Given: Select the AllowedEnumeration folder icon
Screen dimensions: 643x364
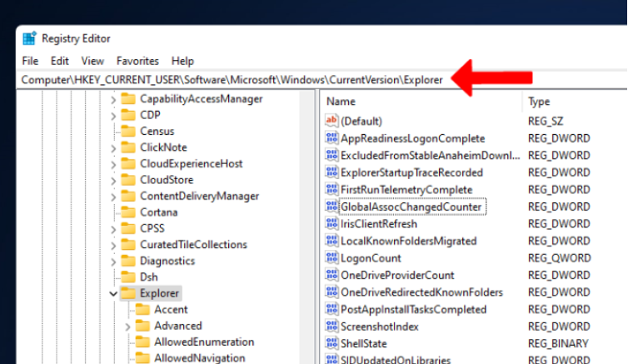Looking at the screenshot, I should pyautogui.click(x=142, y=342).
